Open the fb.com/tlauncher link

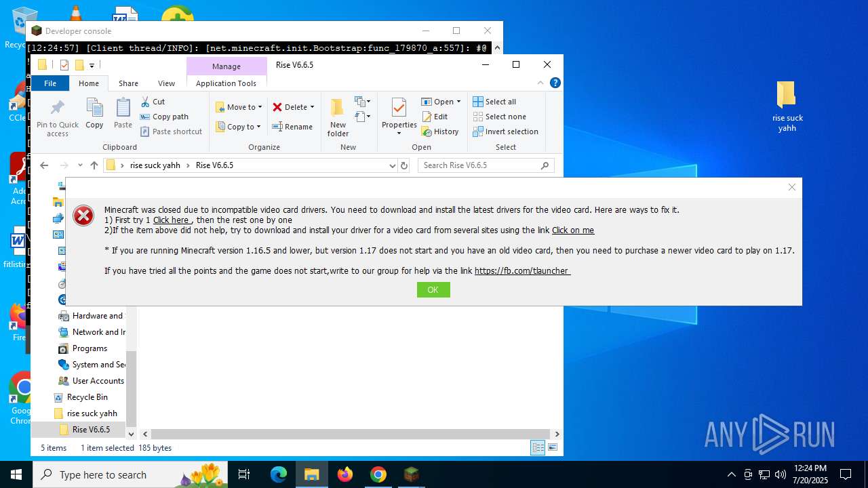click(522, 271)
